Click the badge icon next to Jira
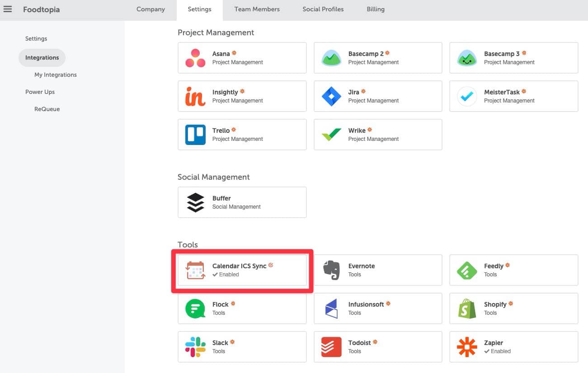The image size is (588, 373). (363, 91)
